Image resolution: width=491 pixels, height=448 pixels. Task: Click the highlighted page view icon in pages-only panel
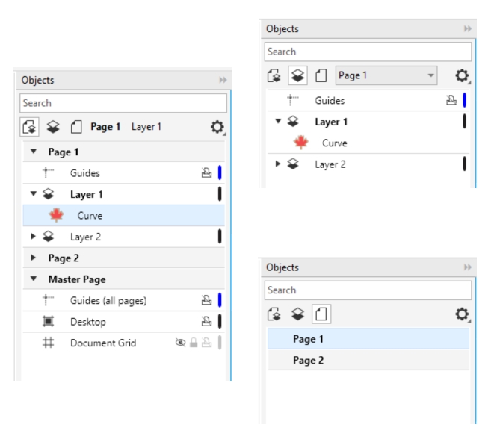(321, 315)
